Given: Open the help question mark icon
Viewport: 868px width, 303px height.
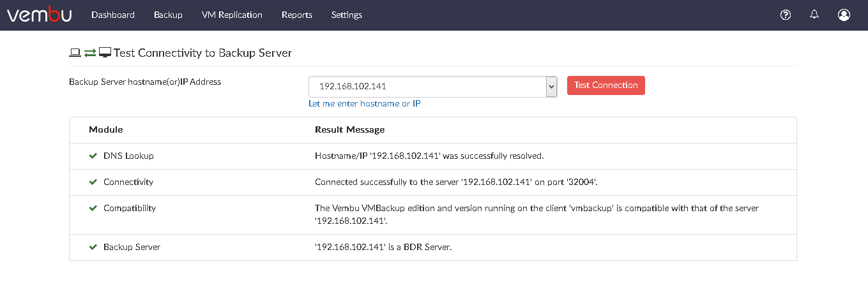Looking at the screenshot, I should click(786, 15).
